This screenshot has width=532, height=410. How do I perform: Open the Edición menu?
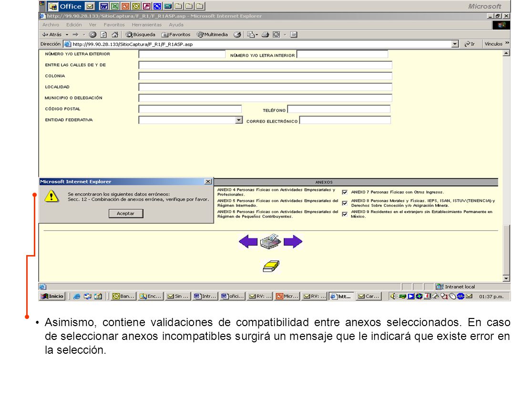[x=74, y=25]
